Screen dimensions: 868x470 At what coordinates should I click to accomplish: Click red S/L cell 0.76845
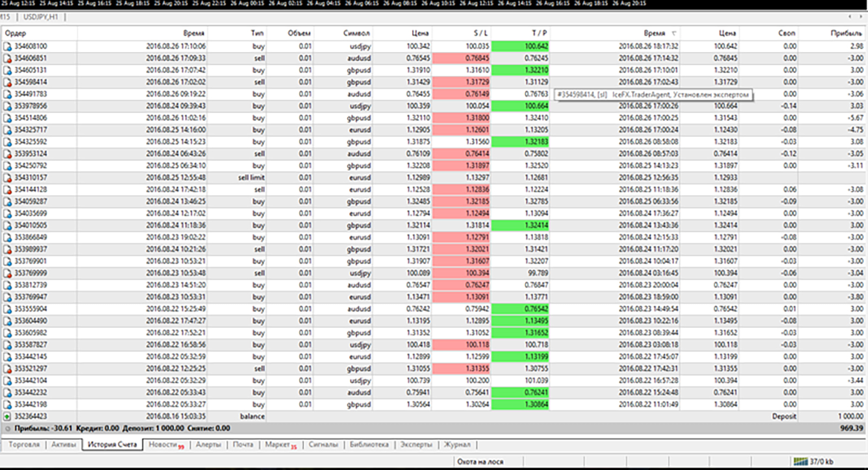(461, 59)
